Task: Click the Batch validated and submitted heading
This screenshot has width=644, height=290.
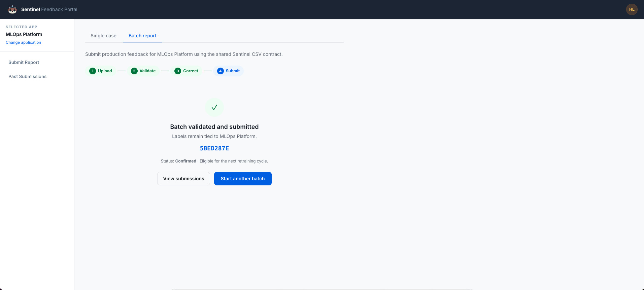Action: 214,127
